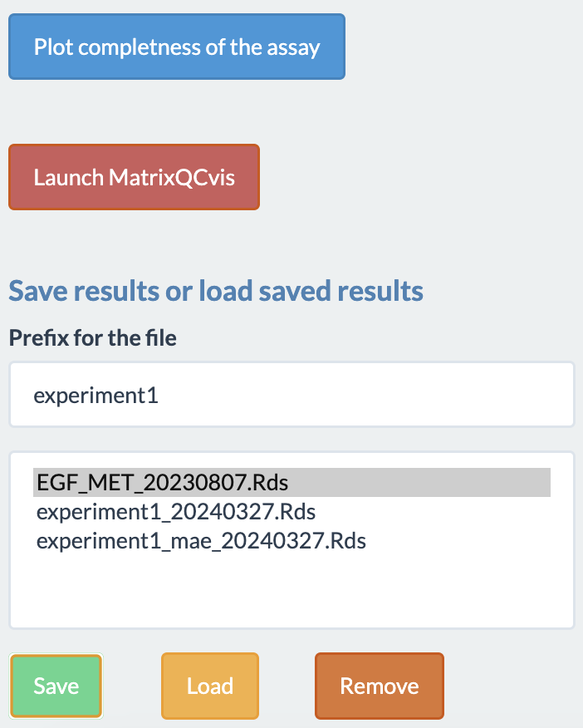Pick the highlighted EGF_MET file entry
583x728 pixels.
click(291, 482)
